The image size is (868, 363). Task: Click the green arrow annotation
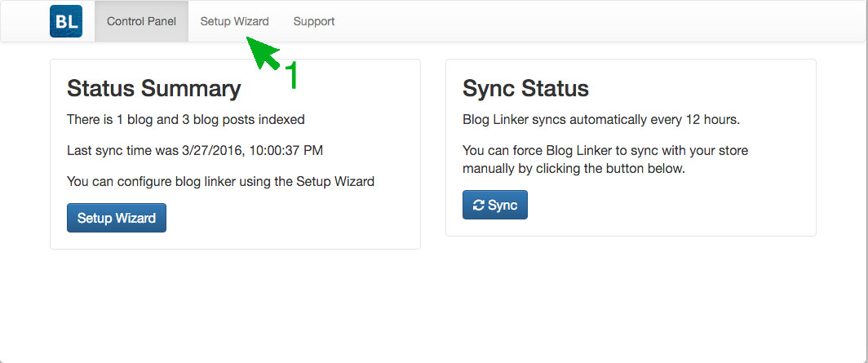(263, 52)
